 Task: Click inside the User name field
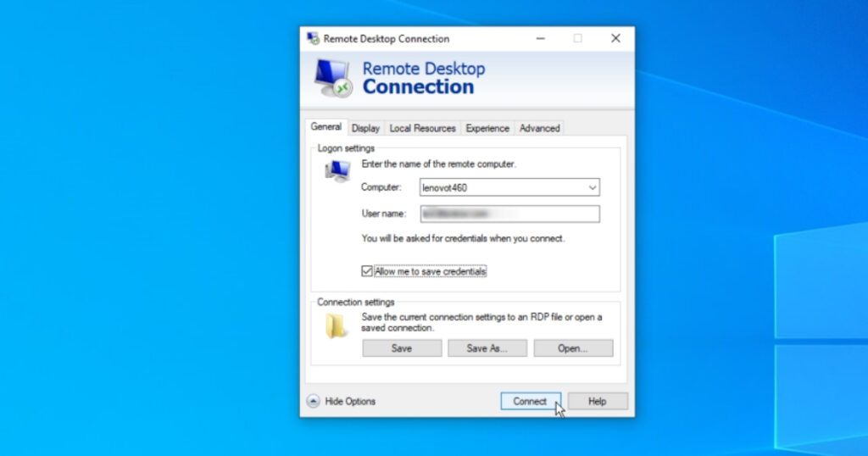point(509,214)
